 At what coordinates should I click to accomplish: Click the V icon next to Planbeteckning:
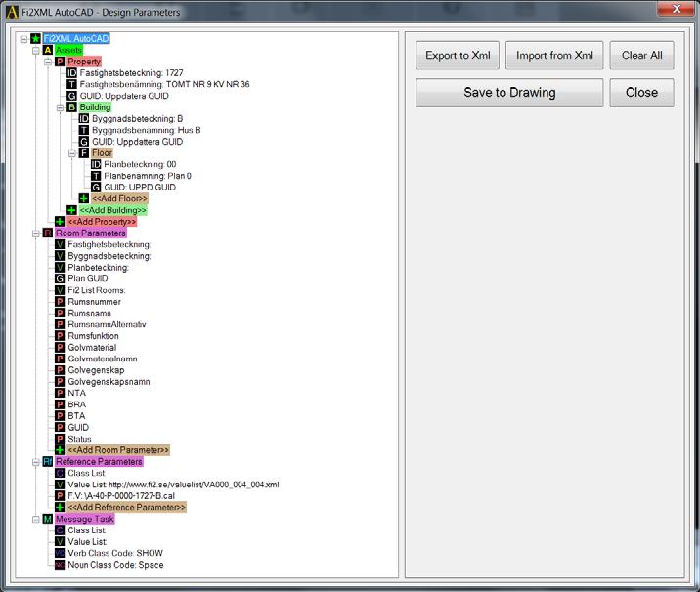click(x=60, y=268)
